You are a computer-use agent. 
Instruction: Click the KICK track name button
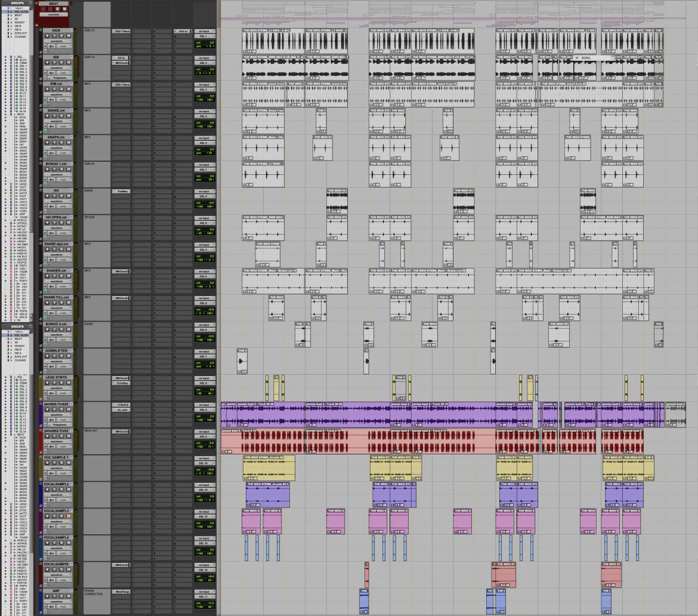click(x=57, y=30)
